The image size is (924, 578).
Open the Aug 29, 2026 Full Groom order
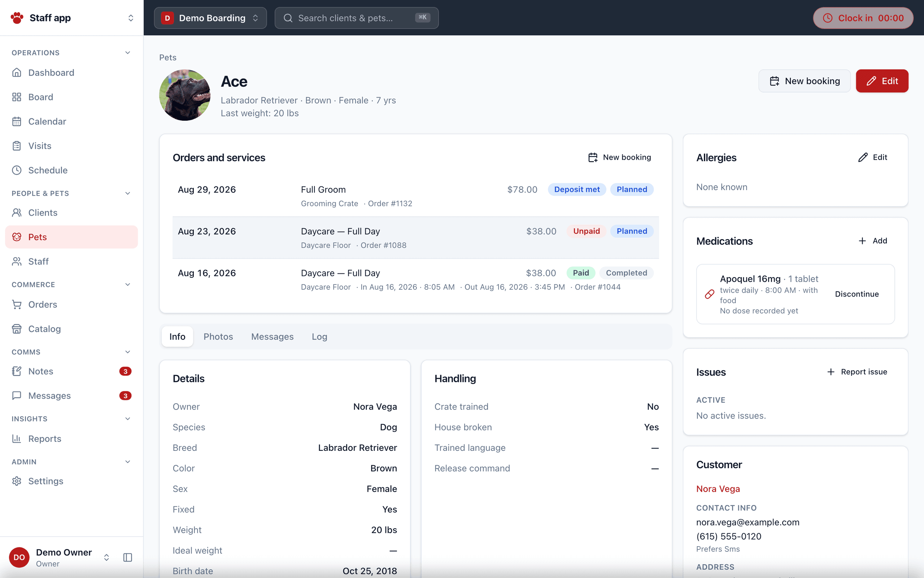(x=415, y=196)
